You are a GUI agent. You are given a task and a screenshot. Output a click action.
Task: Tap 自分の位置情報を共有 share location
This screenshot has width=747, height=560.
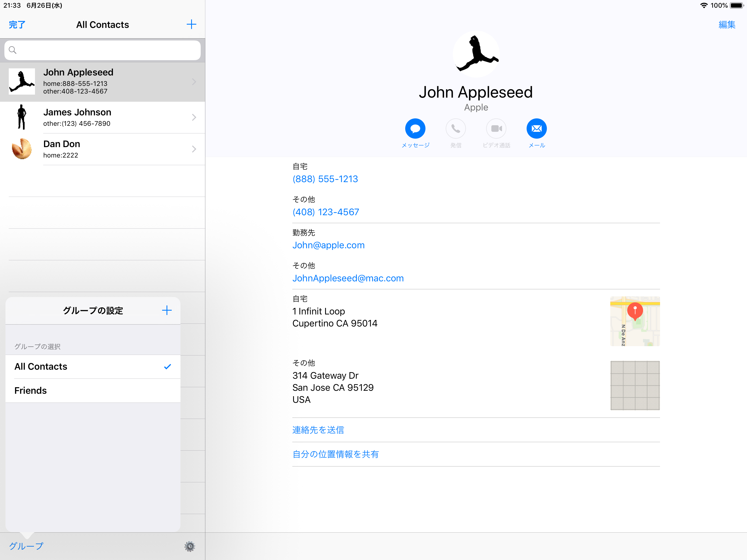point(335,454)
